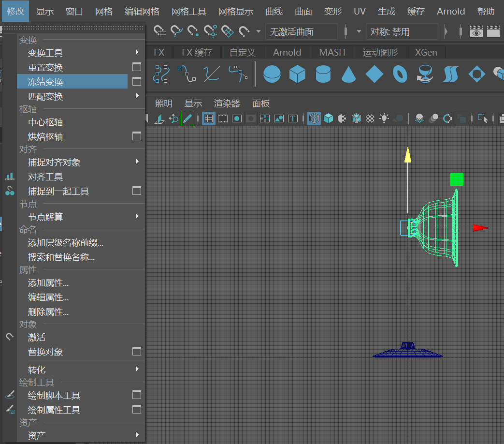504x444 pixels.
Task: Toggle snap to grids magnet
Action: pos(159,31)
